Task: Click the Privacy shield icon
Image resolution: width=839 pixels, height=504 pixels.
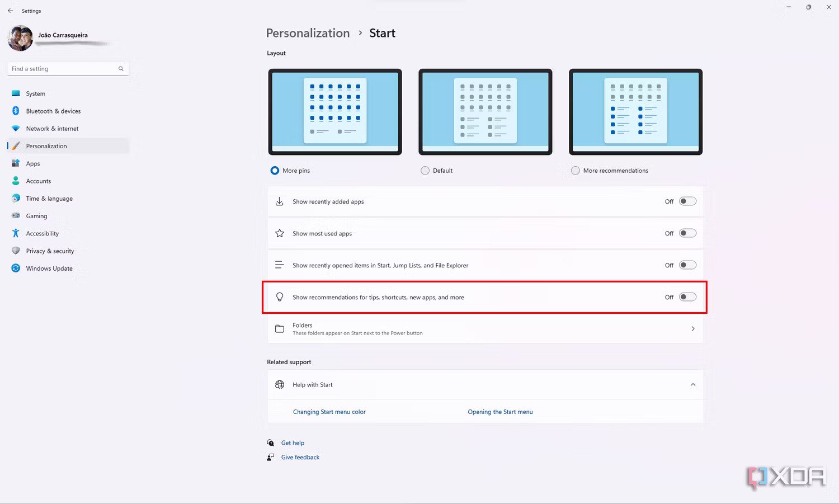Action: 16,251
